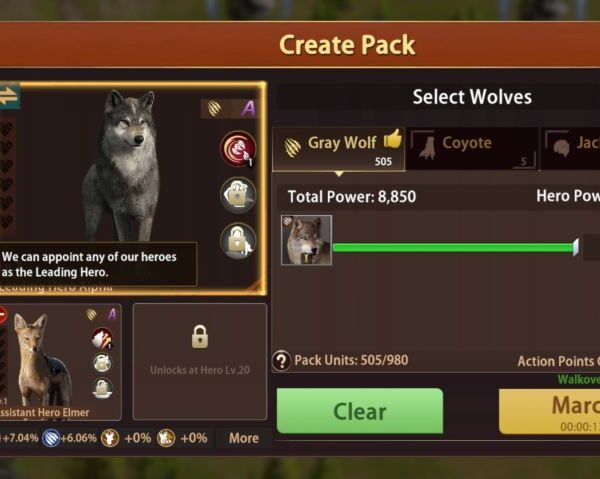The height and width of the screenshot is (479, 600).
Task: Open Alpha's red howl skill icon
Action: (x=238, y=149)
